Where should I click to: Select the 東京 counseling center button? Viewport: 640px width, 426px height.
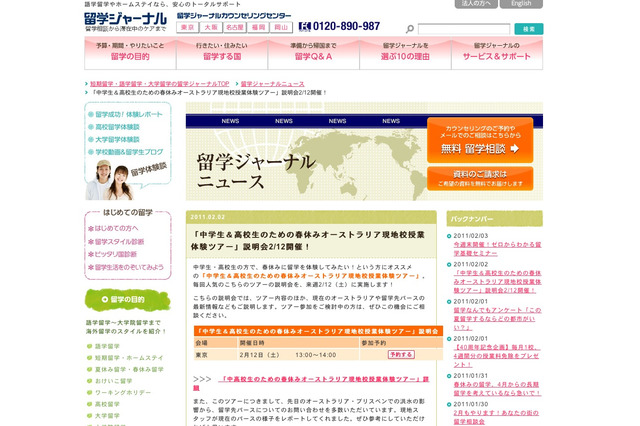point(188,27)
